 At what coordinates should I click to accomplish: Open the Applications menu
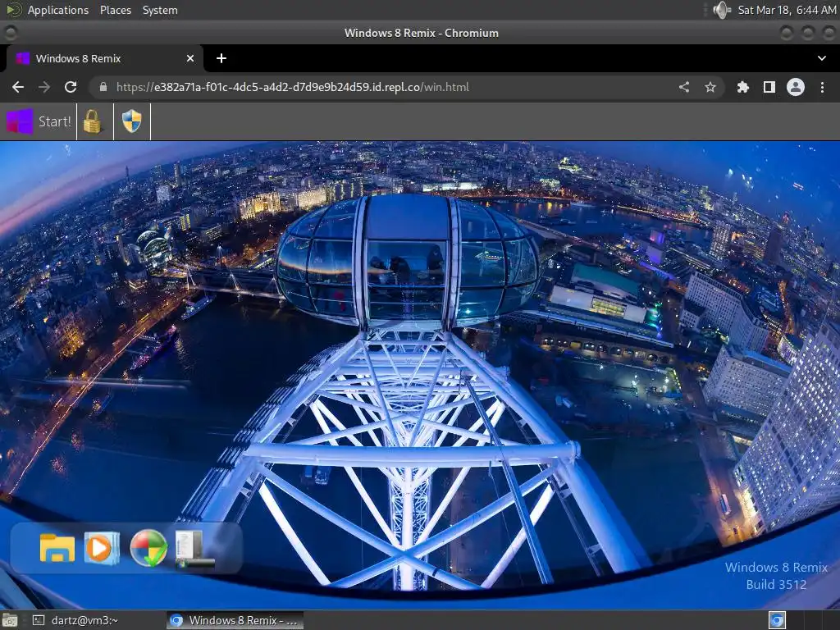click(58, 10)
